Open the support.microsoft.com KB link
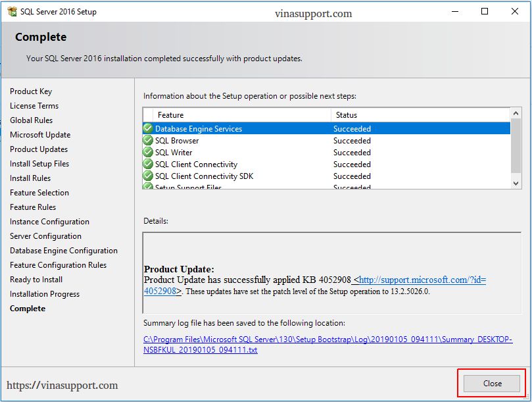532x402 pixels. click(x=422, y=280)
